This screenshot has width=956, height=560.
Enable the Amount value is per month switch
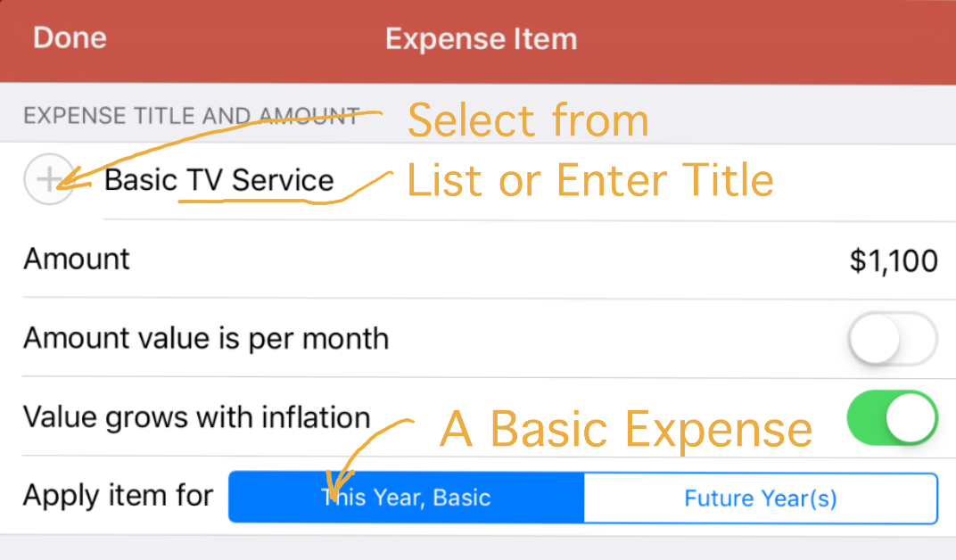(x=892, y=339)
